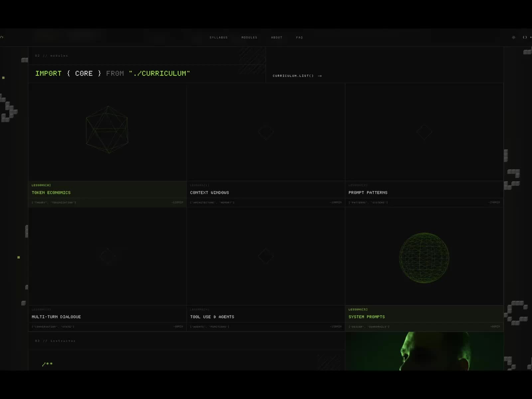Click the wireframe icosahedron graphic
This screenshot has width=532, height=399.
click(107, 130)
